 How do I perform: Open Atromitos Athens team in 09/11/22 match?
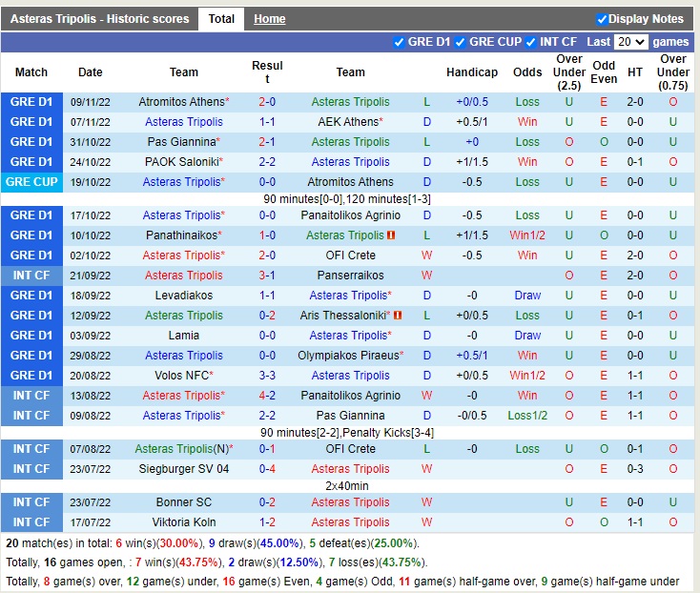(x=180, y=102)
